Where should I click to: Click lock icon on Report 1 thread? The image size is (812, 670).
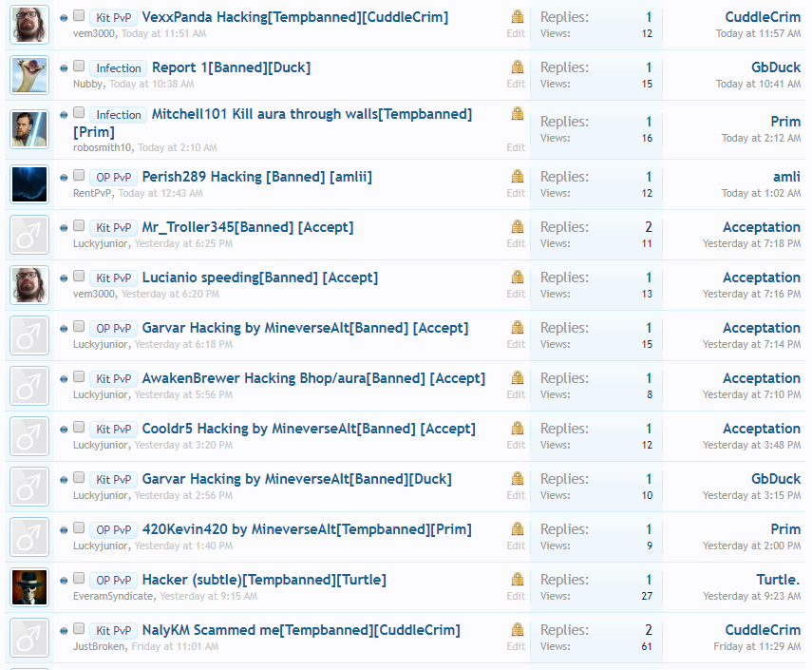pyautogui.click(x=518, y=67)
